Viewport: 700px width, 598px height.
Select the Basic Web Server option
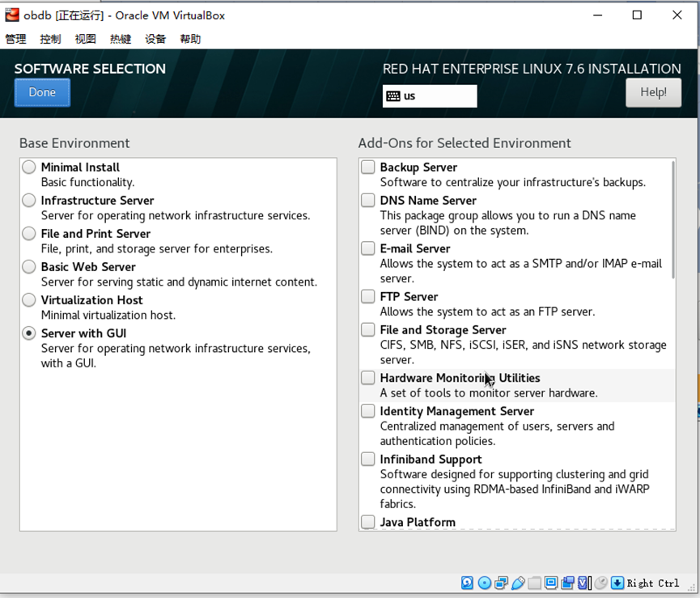coord(28,267)
